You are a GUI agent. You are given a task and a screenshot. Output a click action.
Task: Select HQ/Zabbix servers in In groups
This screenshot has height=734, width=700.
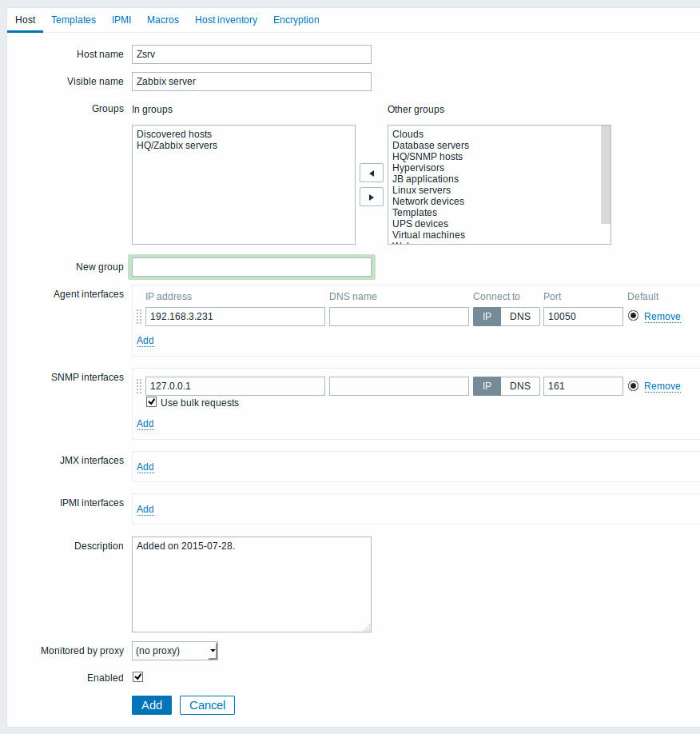[177, 146]
